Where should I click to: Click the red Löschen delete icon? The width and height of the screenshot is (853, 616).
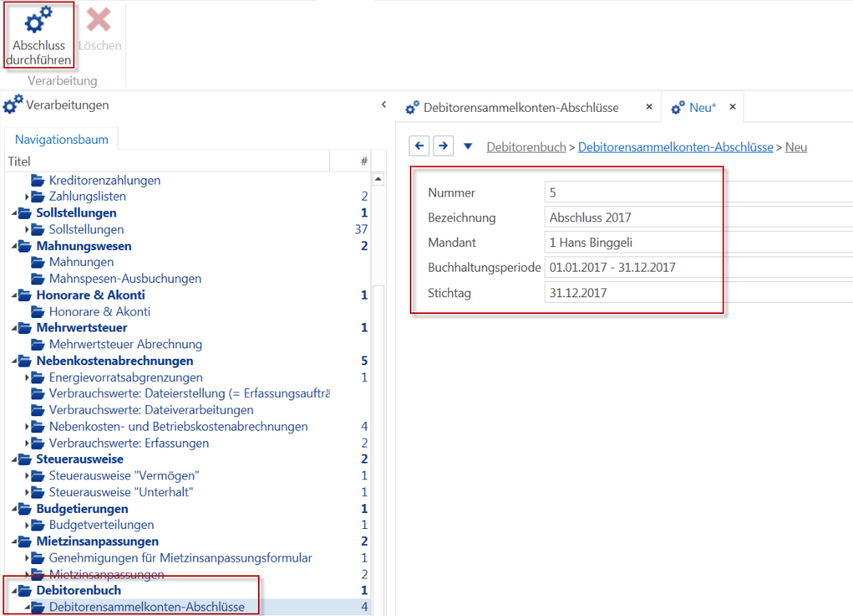99,20
